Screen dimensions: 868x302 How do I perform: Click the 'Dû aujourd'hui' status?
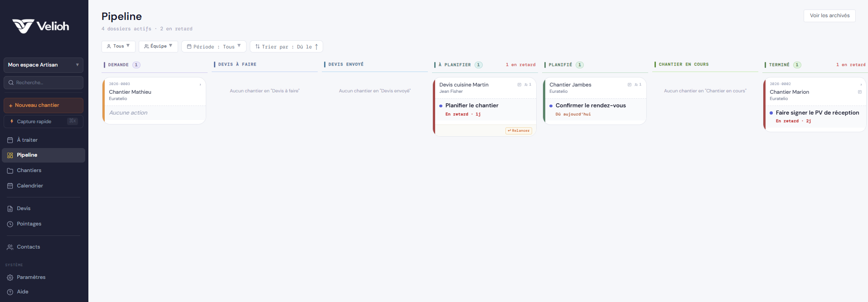click(x=573, y=114)
